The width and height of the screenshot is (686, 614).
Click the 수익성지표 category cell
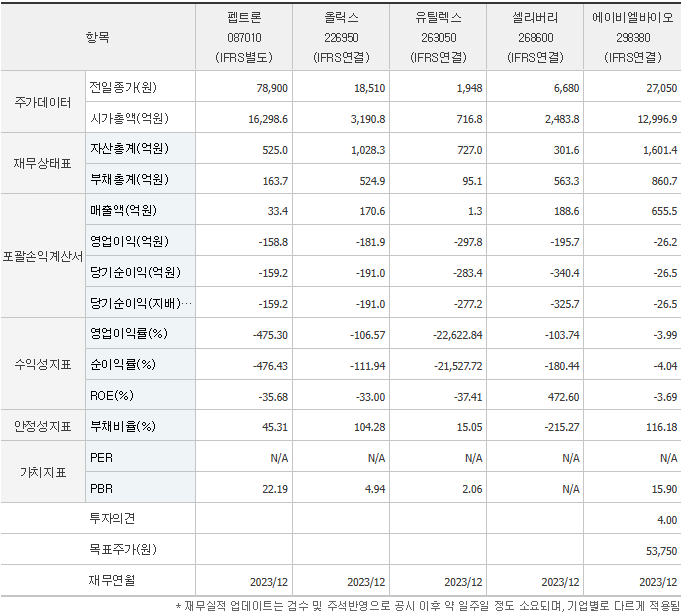(x=43, y=365)
